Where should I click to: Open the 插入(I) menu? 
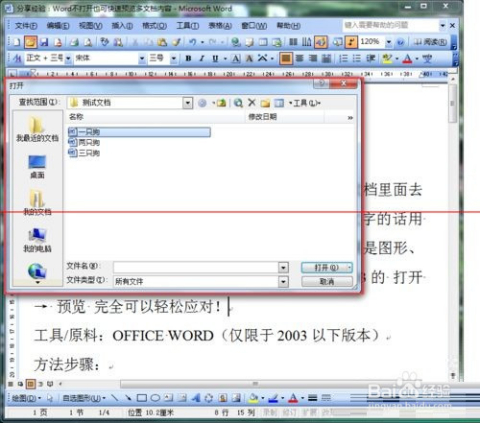tap(122, 26)
